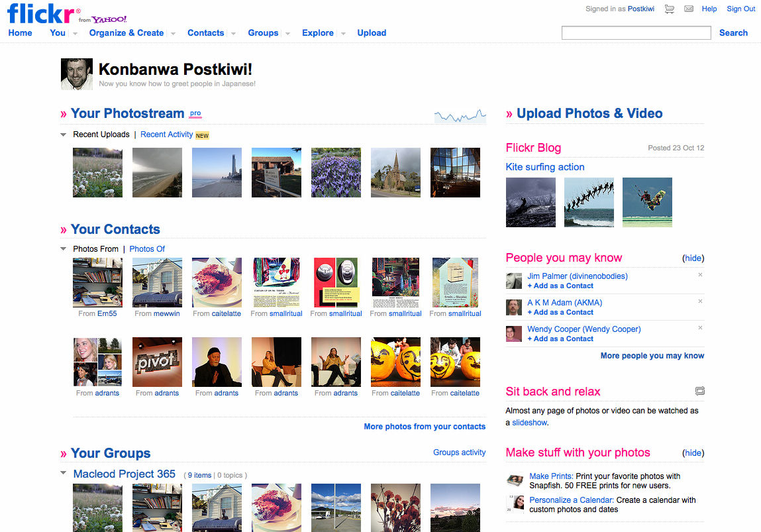Switch to the Photos Of tab
Screen dimensions: 761x532
click(x=147, y=249)
